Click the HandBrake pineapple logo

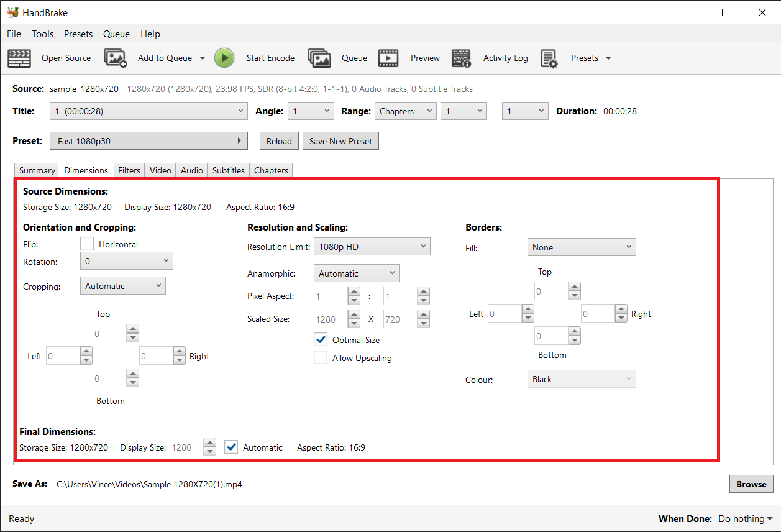[x=11, y=11]
